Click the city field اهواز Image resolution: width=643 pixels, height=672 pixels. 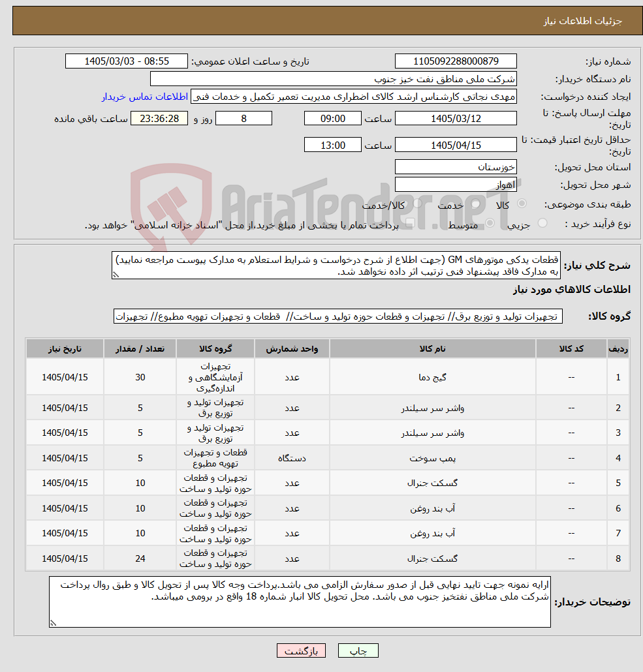456,185
